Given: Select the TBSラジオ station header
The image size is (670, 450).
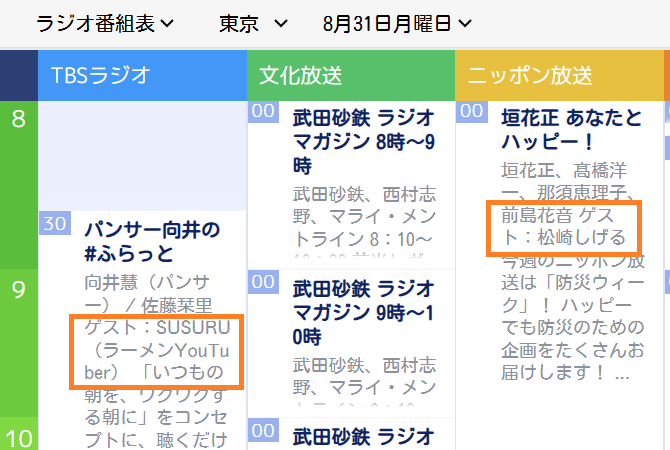Looking at the screenshot, I should tap(142, 76).
